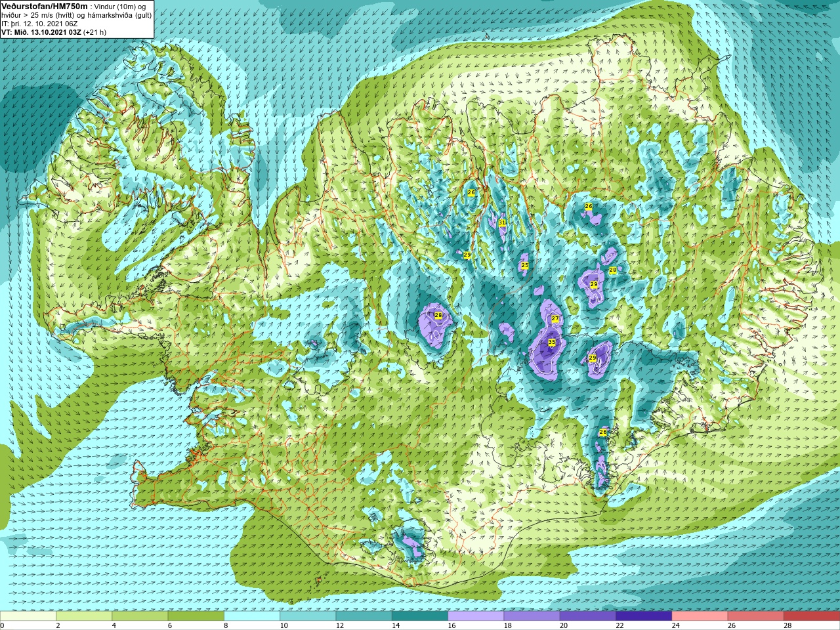
Task: Click the '12' tick label on the scale
Action: click(339, 625)
